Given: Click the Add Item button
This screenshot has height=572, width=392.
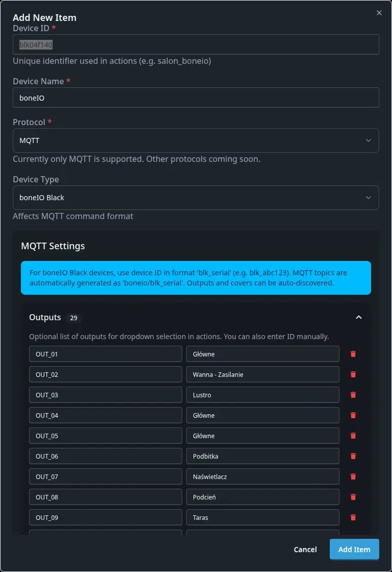Looking at the screenshot, I should pos(354,550).
